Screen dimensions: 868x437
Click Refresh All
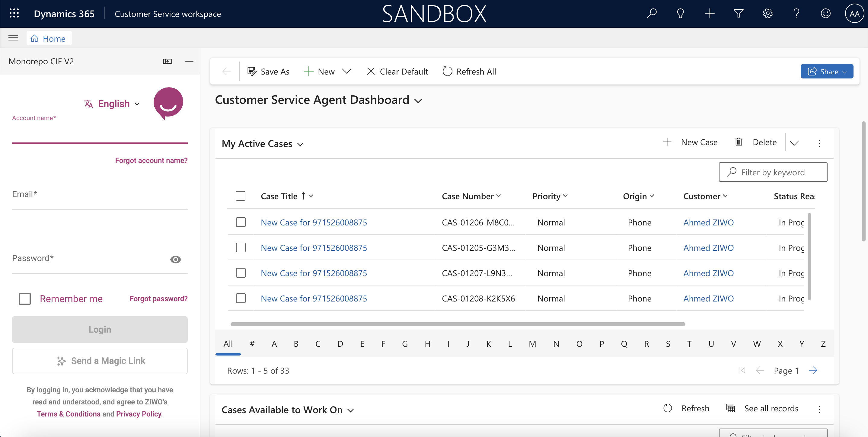(469, 72)
